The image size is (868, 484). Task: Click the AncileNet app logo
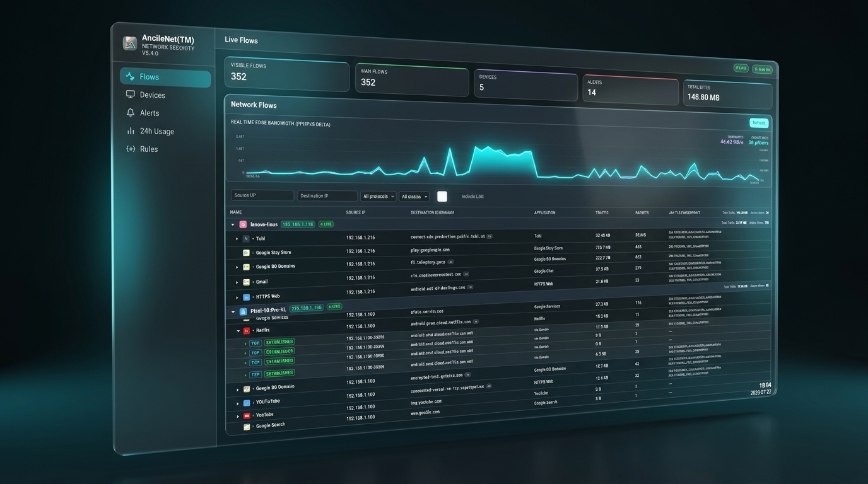coord(130,43)
